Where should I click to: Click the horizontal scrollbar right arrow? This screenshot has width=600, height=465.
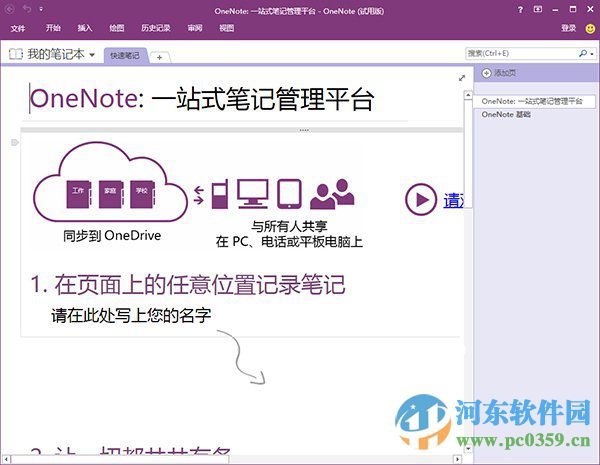457,458
